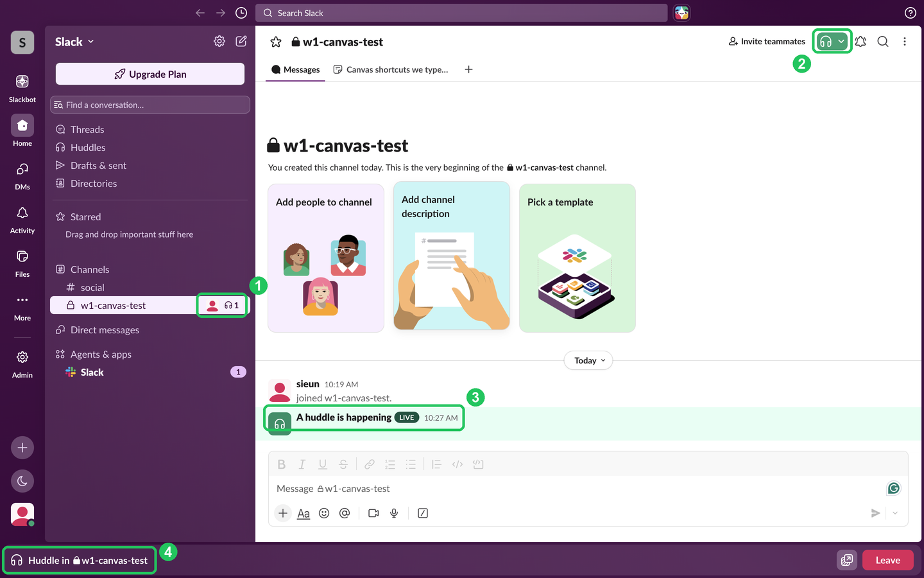Switch to the Messages tab
The height and width of the screenshot is (578, 924).
click(295, 69)
